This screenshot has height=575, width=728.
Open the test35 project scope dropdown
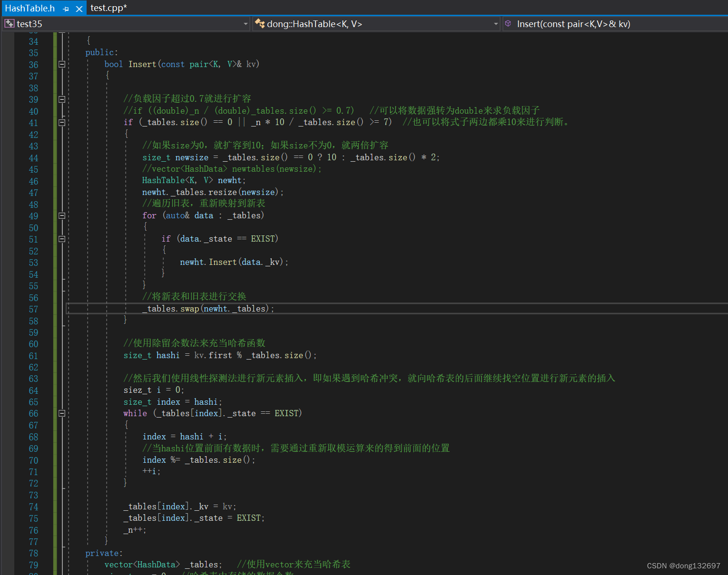point(126,24)
